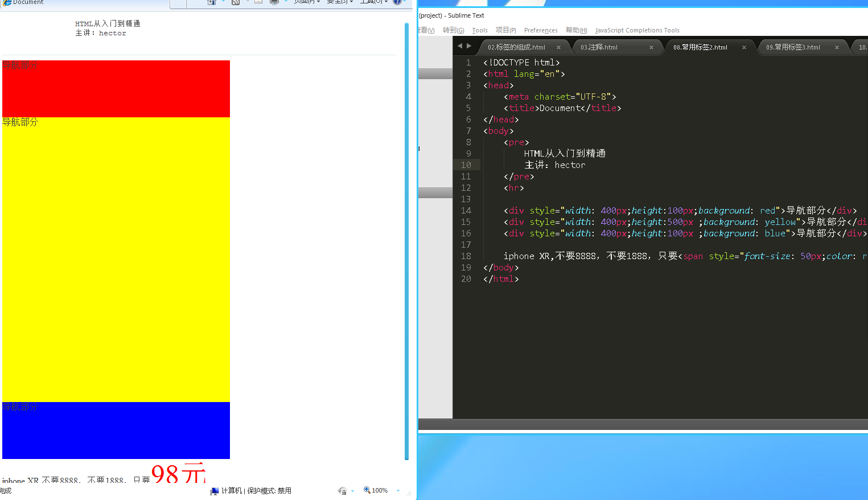868x500 pixels.
Task: Click the IE help question mark icon
Action: [397, 2]
